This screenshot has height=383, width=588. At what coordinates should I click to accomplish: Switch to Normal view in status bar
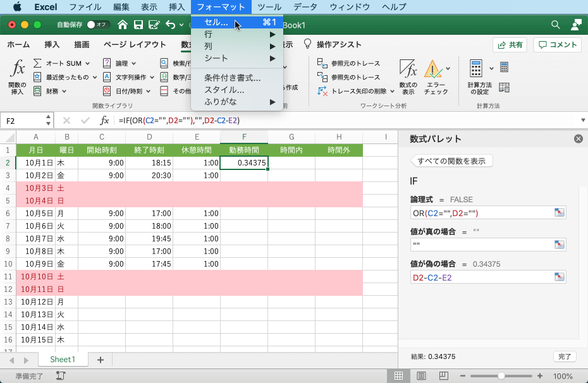(x=398, y=376)
